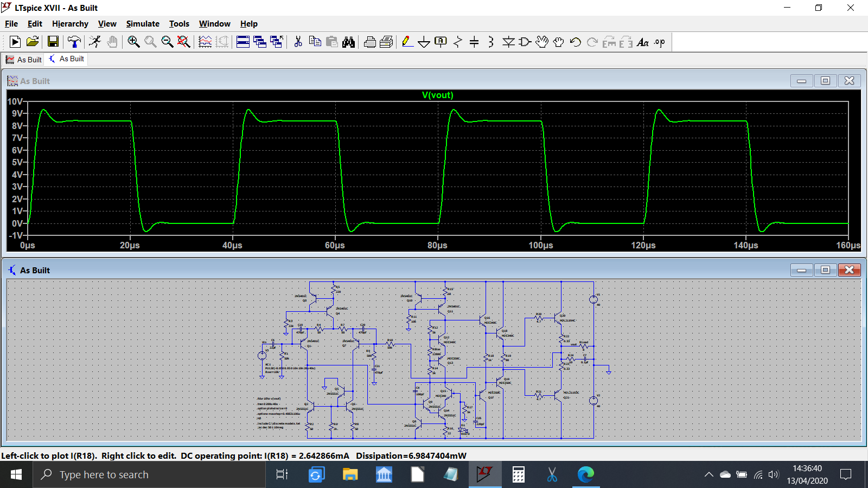Click the 0V label on the voltage axis

[17, 223]
